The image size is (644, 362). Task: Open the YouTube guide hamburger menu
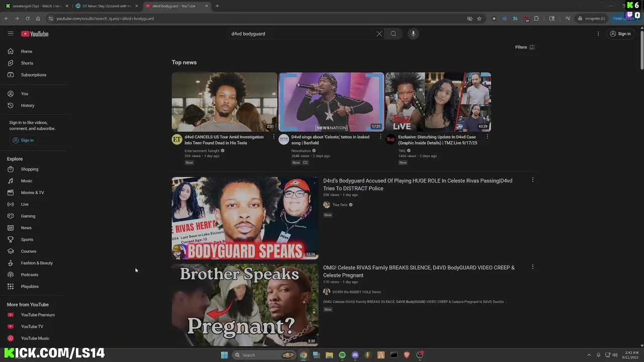pyautogui.click(x=10, y=34)
